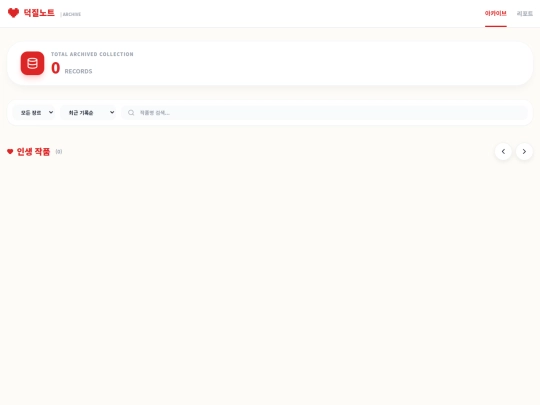The width and height of the screenshot is (540, 405).
Task: Switch to the 아카이브 tab
Action: [496, 13]
